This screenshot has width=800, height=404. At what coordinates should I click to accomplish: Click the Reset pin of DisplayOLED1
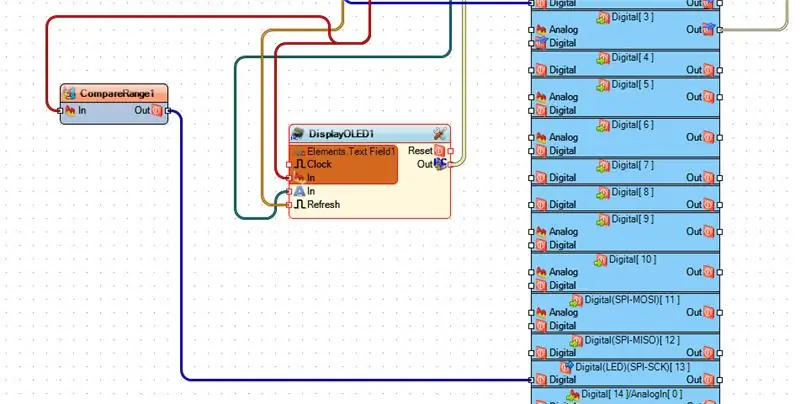(450, 151)
